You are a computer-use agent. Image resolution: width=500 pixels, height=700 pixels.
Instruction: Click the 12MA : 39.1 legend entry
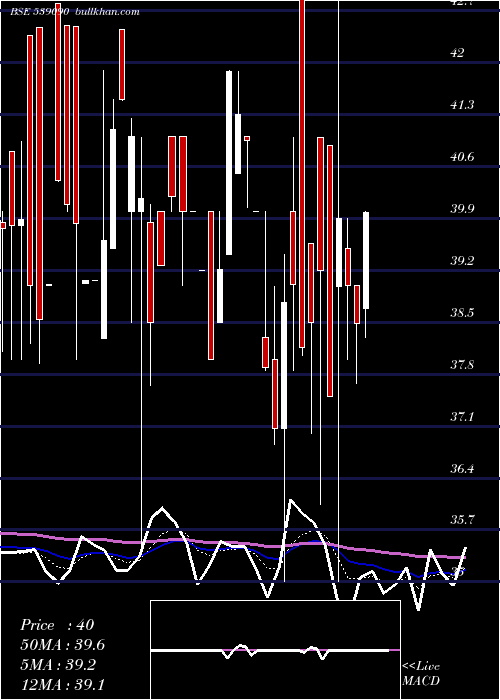click(62, 684)
